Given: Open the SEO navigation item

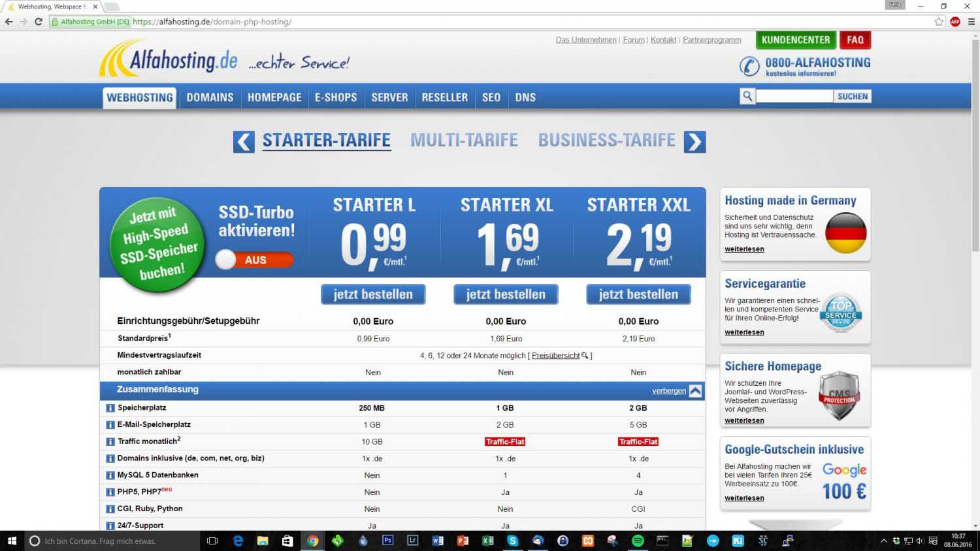Looking at the screenshot, I should coord(491,97).
